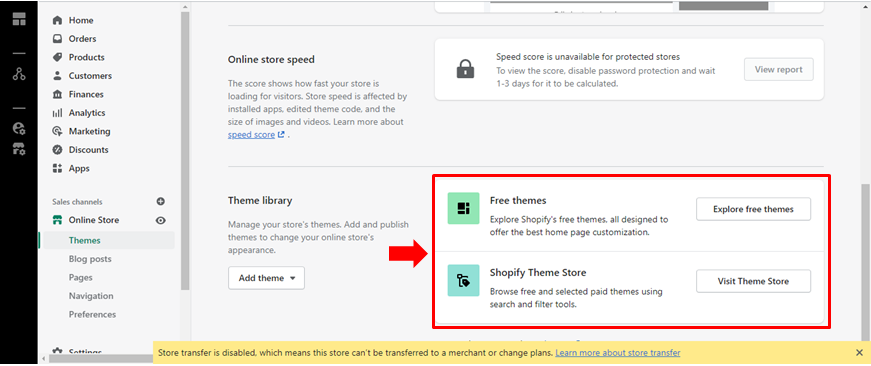Click the green Free themes icon
This screenshot has width=871, height=366.
pyautogui.click(x=463, y=208)
